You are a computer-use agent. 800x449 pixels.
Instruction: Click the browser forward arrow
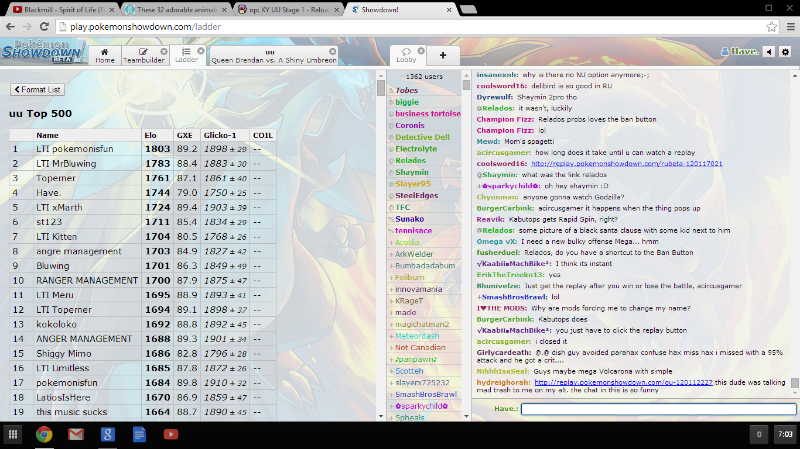27,27
